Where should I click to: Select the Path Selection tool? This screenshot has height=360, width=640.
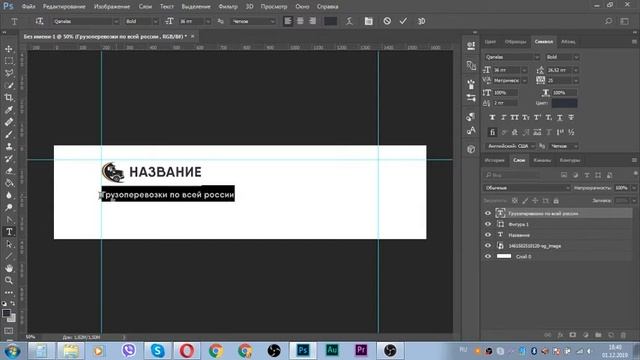point(9,244)
